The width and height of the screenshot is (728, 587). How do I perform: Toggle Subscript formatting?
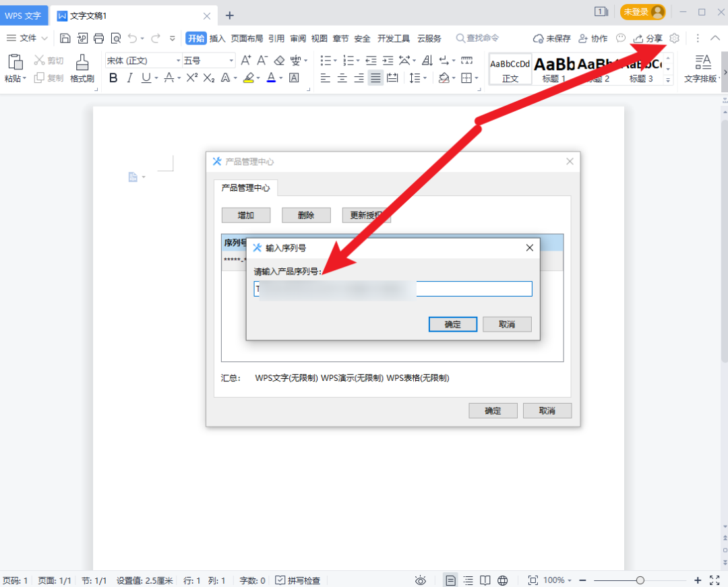[209, 78]
